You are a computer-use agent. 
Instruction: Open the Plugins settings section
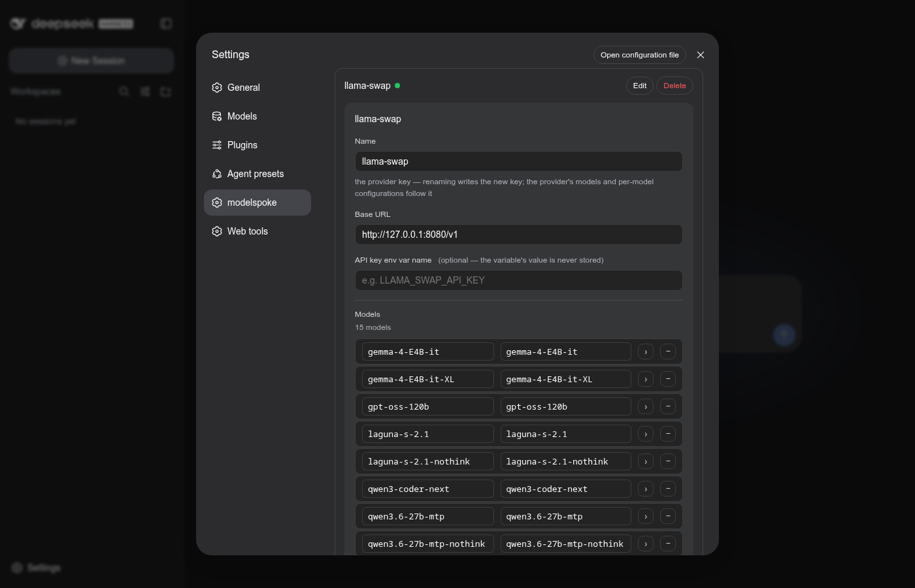point(258,145)
